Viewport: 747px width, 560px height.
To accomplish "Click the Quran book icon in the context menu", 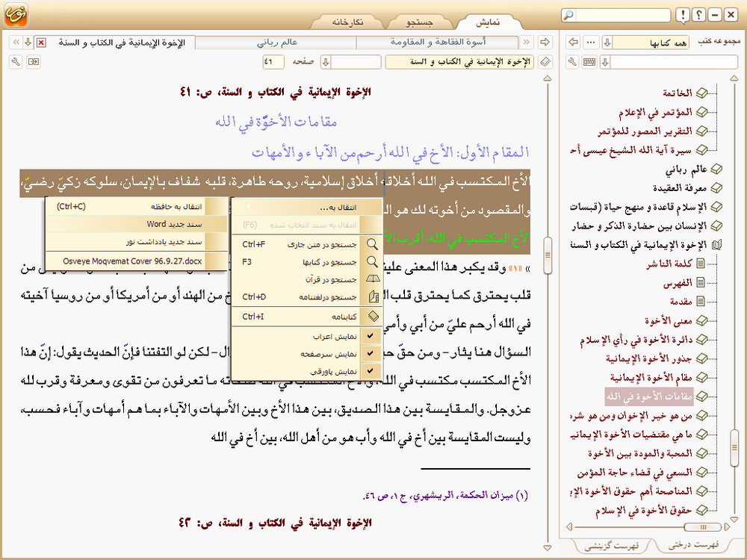I will pyautogui.click(x=373, y=279).
